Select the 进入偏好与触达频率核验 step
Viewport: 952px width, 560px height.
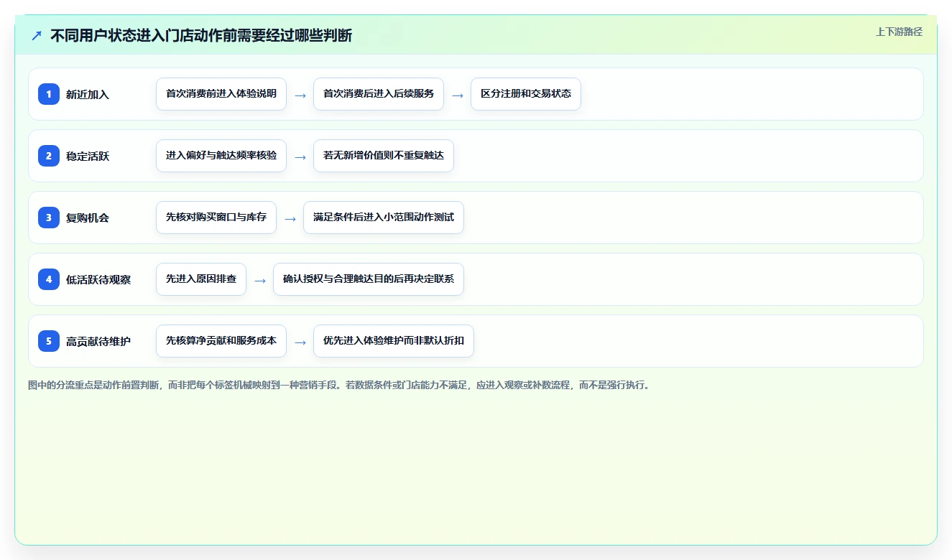pyautogui.click(x=221, y=156)
